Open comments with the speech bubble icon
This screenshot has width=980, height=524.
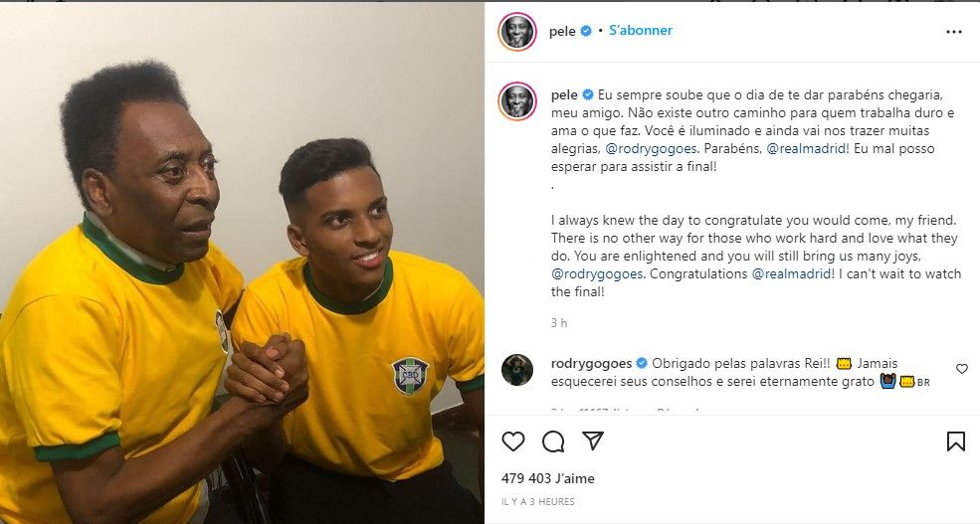coord(553,441)
